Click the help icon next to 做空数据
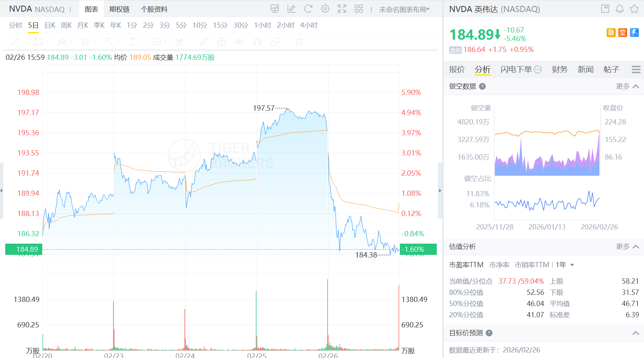644x358 pixels. (482, 86)
